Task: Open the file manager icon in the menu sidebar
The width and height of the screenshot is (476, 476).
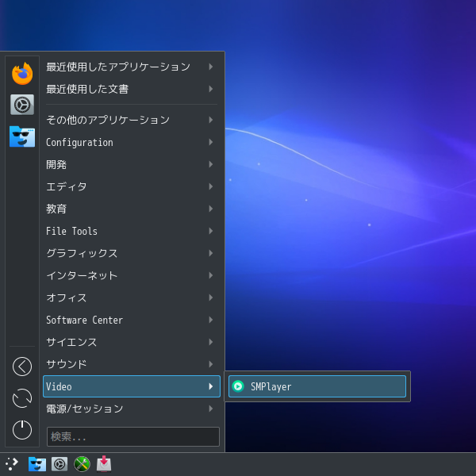Action: [22, 136]
